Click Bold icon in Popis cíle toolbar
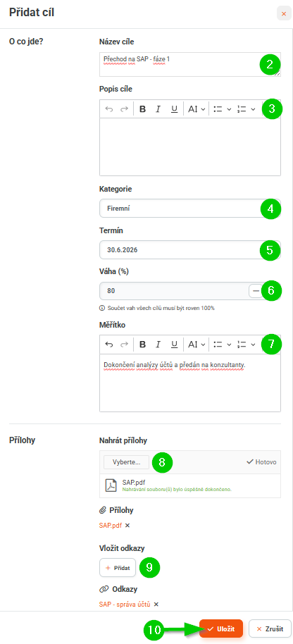The height and width of the screenshot is (644, 293). tap(143, 109)
